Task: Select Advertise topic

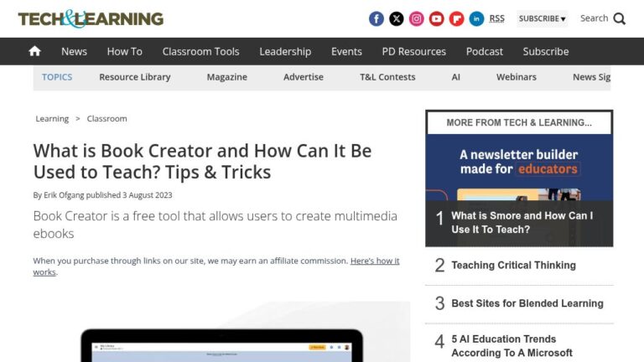Action: click(x=303, y=77)
